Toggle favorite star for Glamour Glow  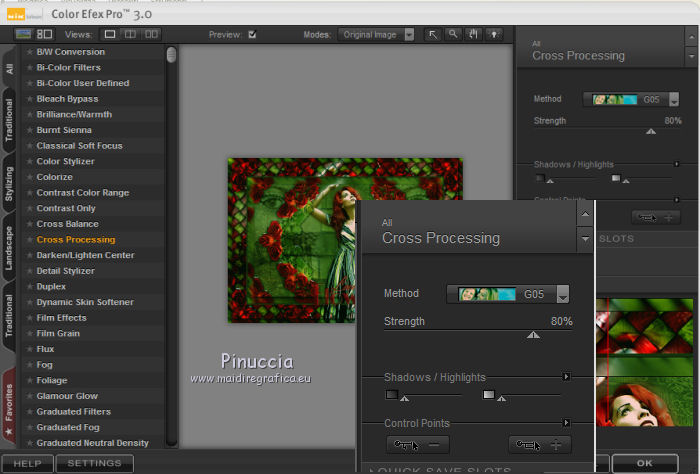pos(29,396)
